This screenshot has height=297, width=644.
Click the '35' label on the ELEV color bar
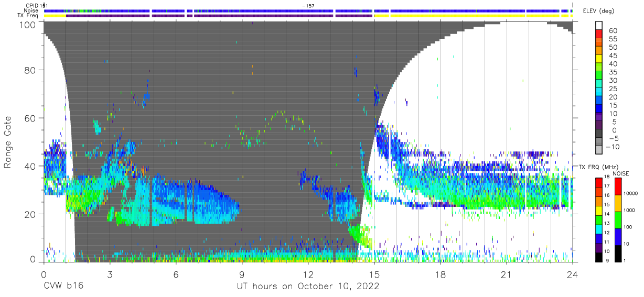pos(613,72)
